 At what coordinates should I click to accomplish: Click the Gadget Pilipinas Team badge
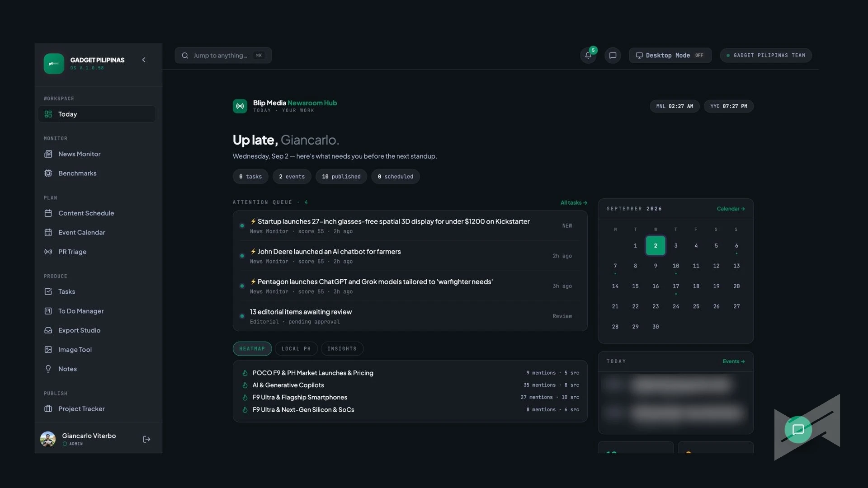(766, 56)
